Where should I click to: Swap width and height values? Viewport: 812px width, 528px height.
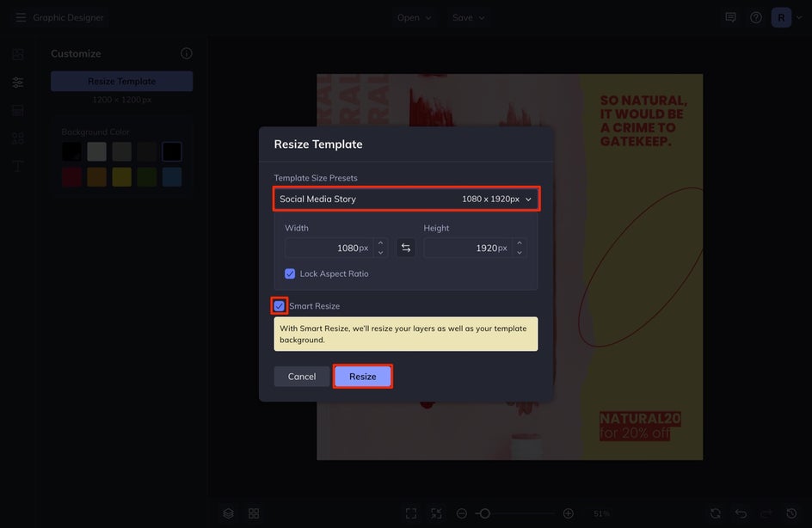click(x=406, y=248)
